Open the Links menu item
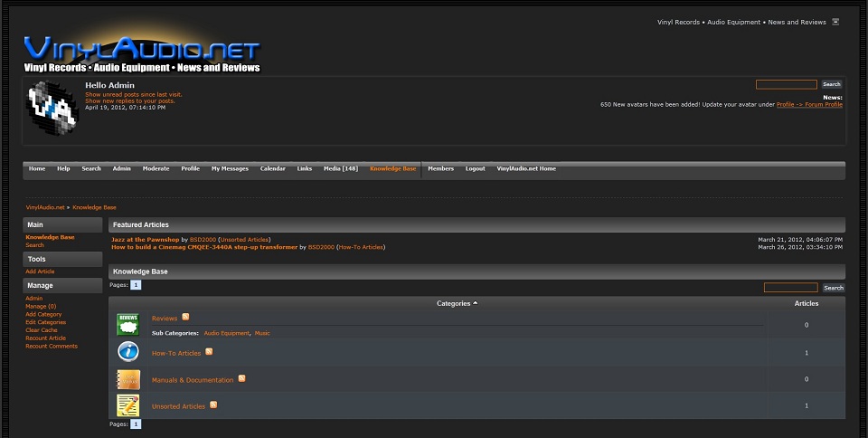This screenshot has width=868, height=438. 305,168
